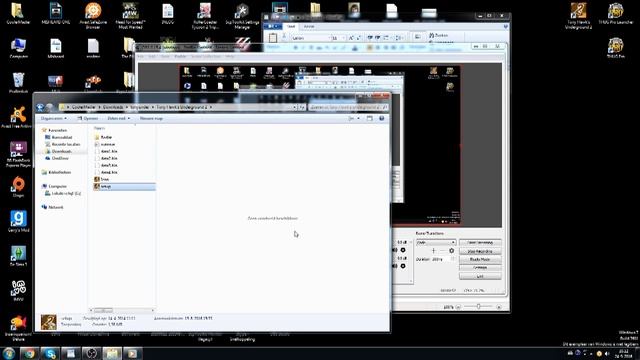Click Nieuwe map in the Explorer toolbar

point(151,118)
